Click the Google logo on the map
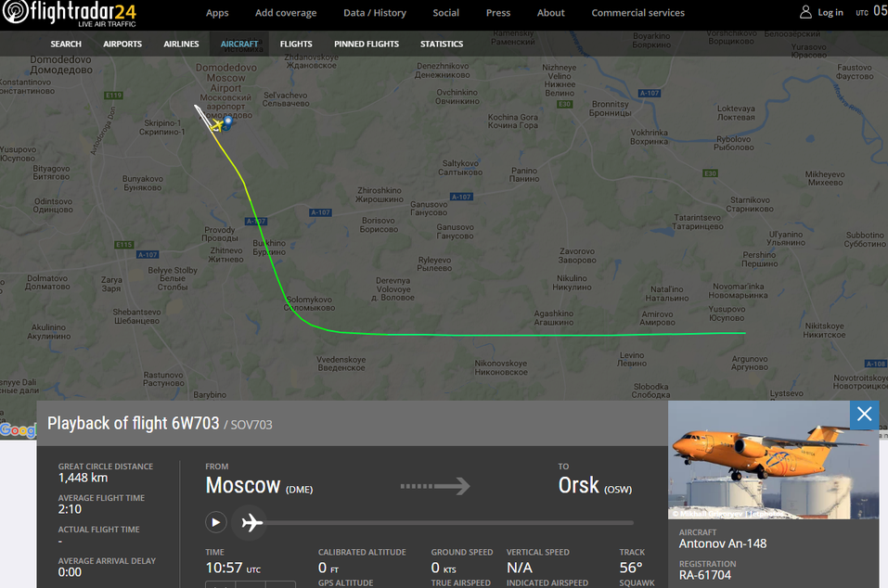 [19, 430]
